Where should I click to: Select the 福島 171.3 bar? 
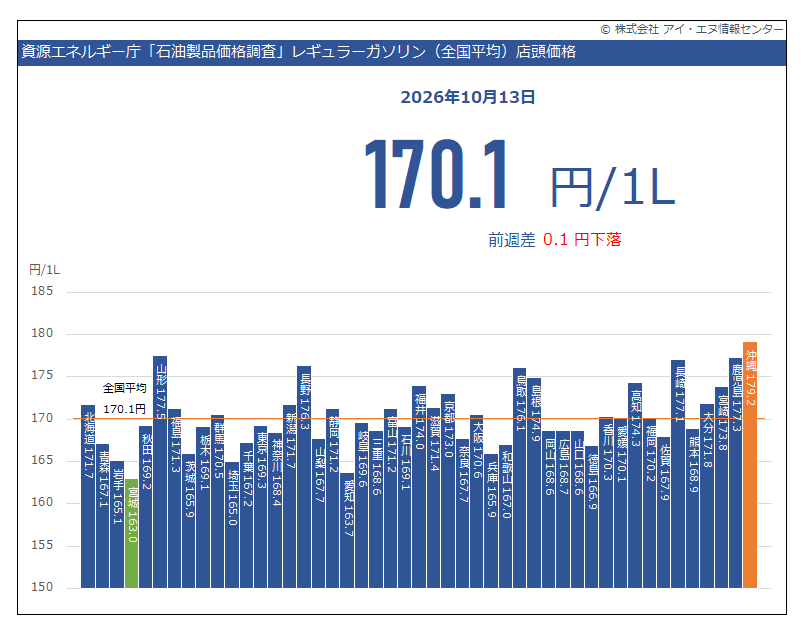(174, 498)
